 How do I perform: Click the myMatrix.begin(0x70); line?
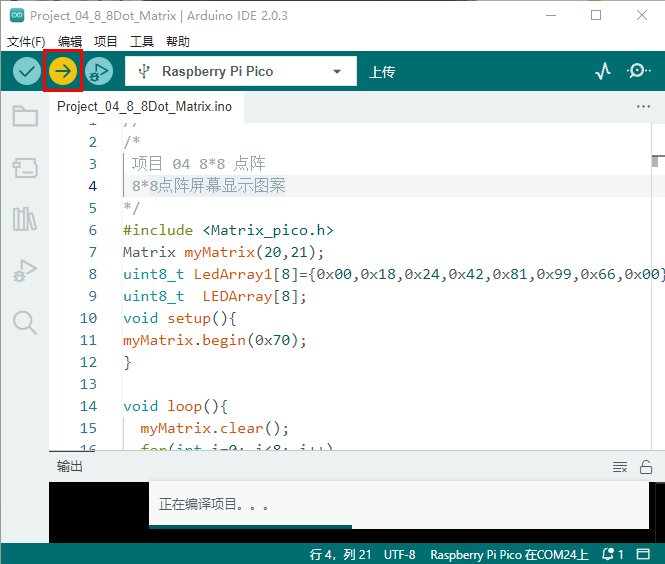point(215,341)
